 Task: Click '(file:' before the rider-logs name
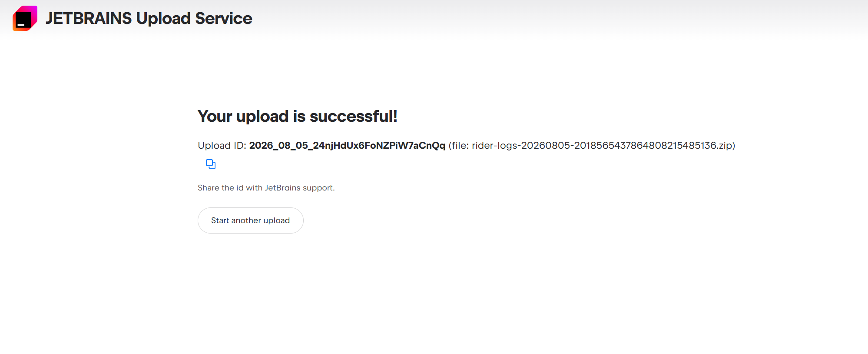point(459,145)
